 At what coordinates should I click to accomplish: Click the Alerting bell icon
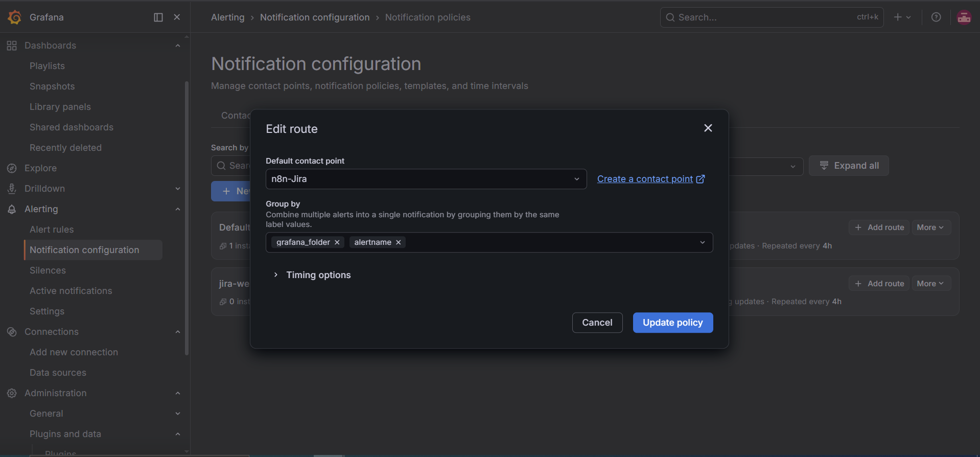click(x=12, y=209)
